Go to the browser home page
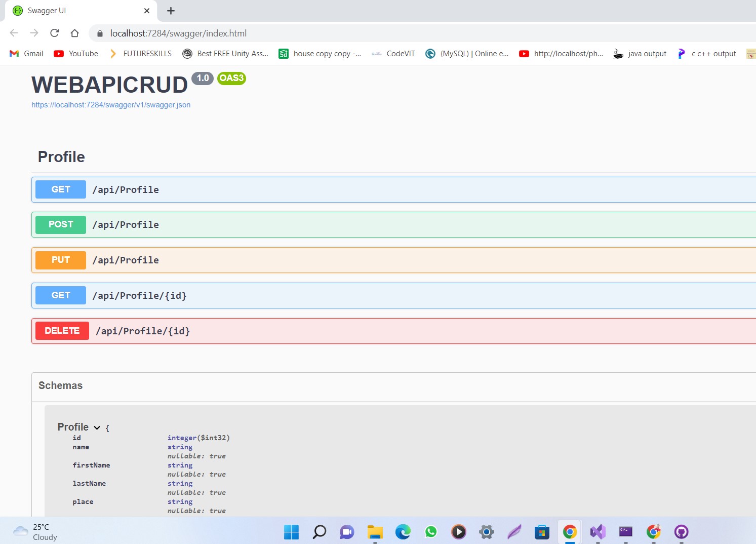 click(75, 33)
